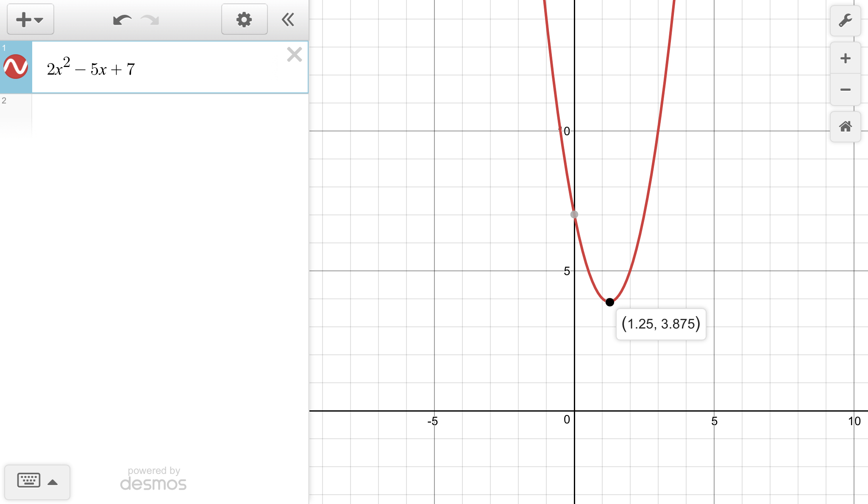The image size is (868, 504).
Task: Delete expression 2x² − 5x + 7
Action: coord(294,55)
